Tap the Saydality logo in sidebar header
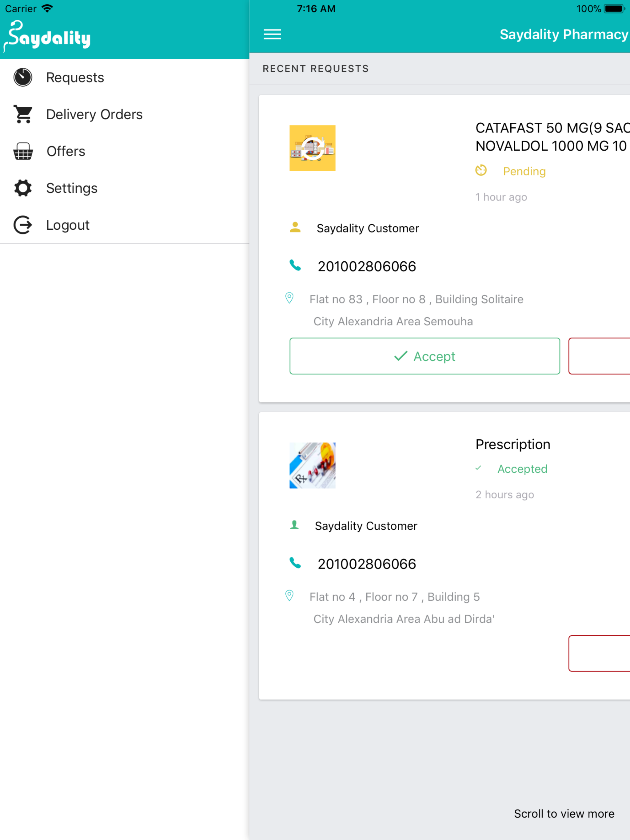630x840 pixels. pyautogui.click(x=47, y=36)
